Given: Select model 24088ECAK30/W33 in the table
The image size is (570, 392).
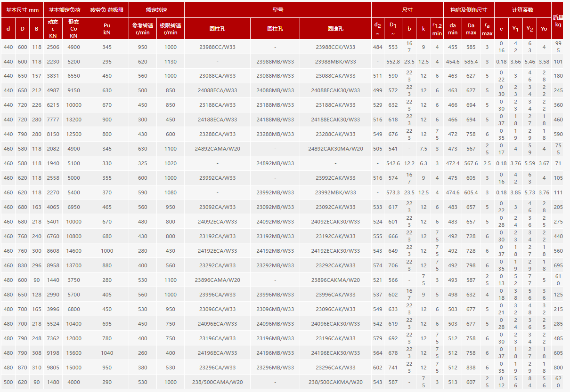Looking at the screenshot, I should tap(335, 91).
